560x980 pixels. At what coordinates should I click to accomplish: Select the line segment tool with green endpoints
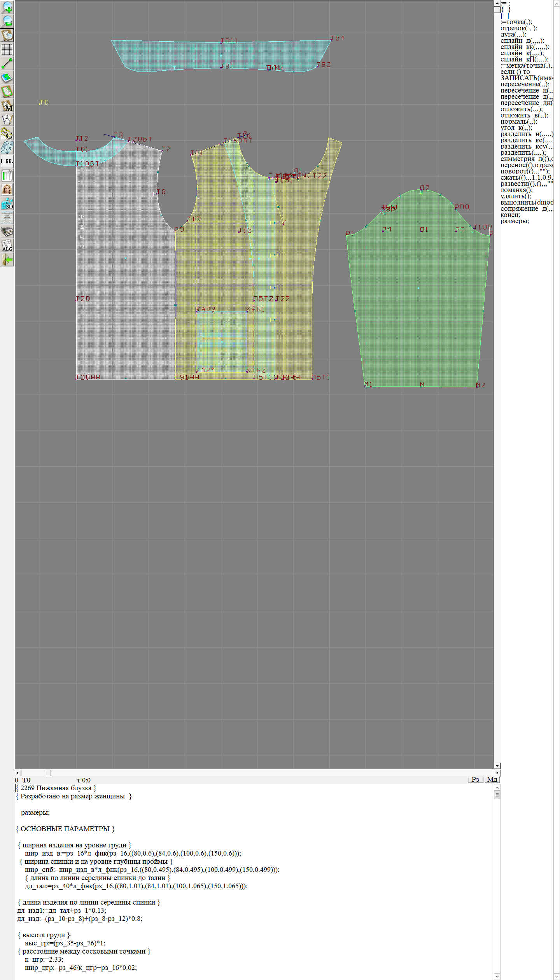pos(7,63)
